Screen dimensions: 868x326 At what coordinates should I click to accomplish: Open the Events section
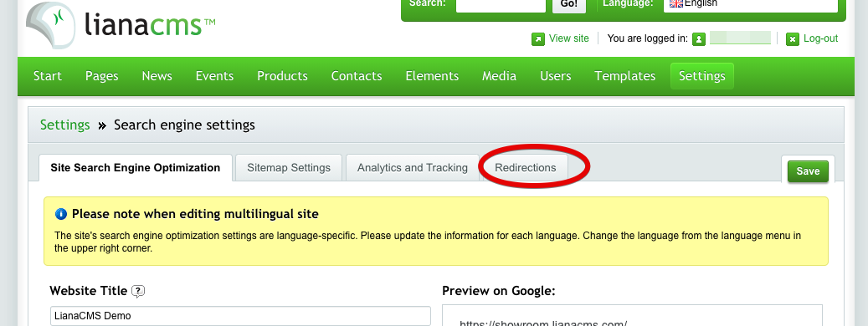point(214,76)
